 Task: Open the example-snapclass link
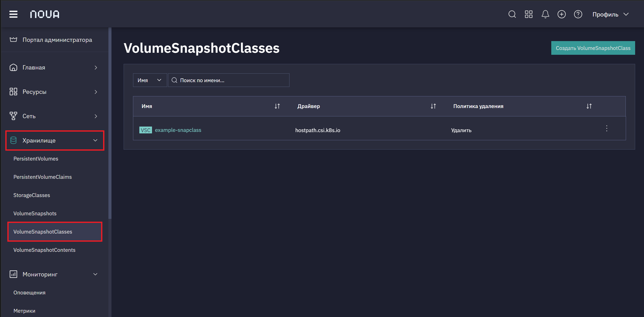[178, 130]
